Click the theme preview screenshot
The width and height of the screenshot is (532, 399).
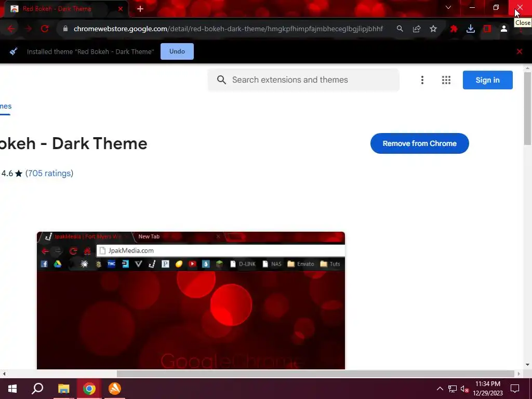pyautogui.click(x=191, y=301)
